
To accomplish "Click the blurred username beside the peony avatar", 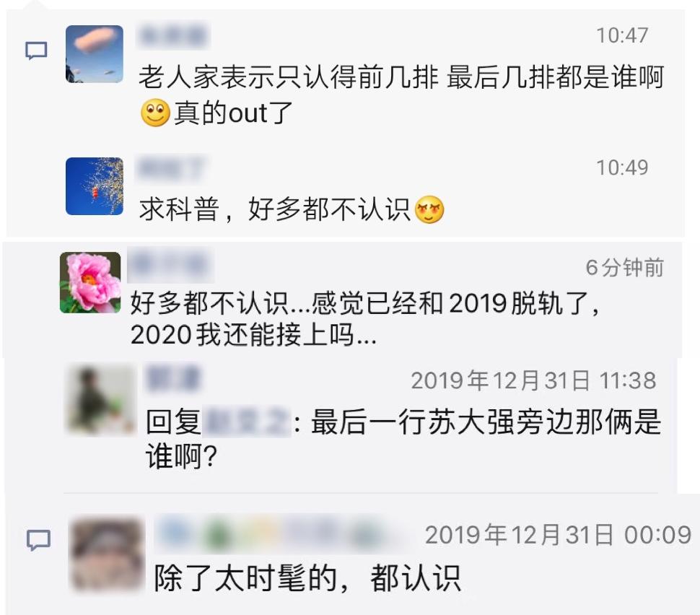I will (x=170, y=265).
